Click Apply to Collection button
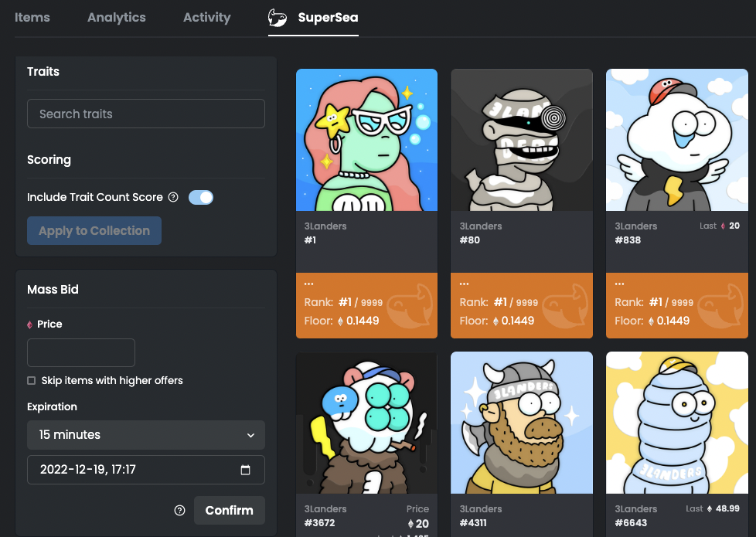Image resolution: width=756 pixels, height=537 pixels. [94, 230]
